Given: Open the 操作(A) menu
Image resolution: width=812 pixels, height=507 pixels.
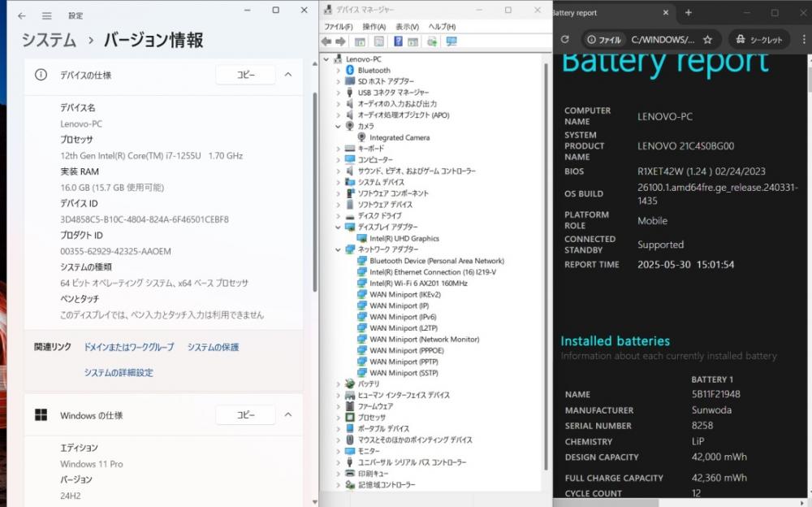Looking at the screenshot, I should click(374, 27).
